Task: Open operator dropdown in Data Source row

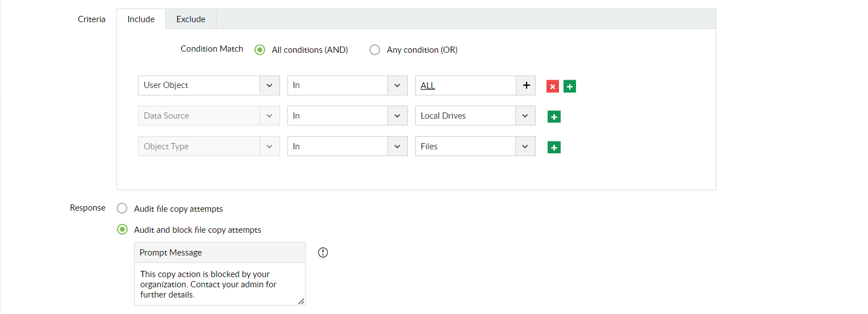Action: [398, 116]
